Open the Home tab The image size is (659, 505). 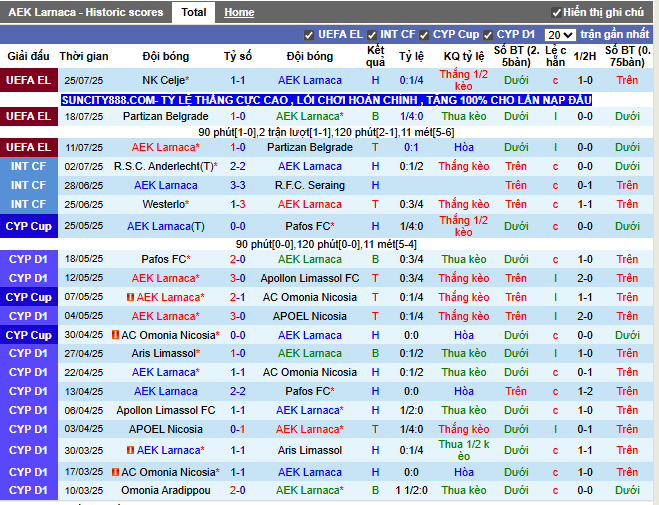coord(239,13)
